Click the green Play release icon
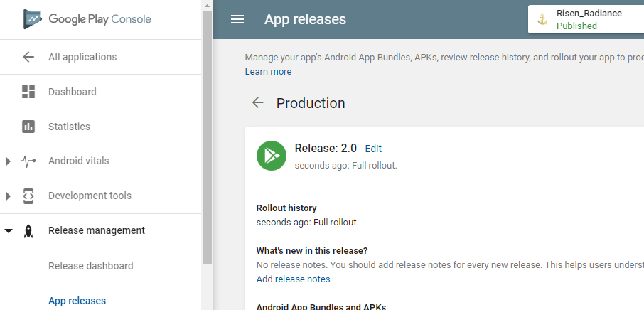This screenshot has width=644, height=310. [272, 156]
